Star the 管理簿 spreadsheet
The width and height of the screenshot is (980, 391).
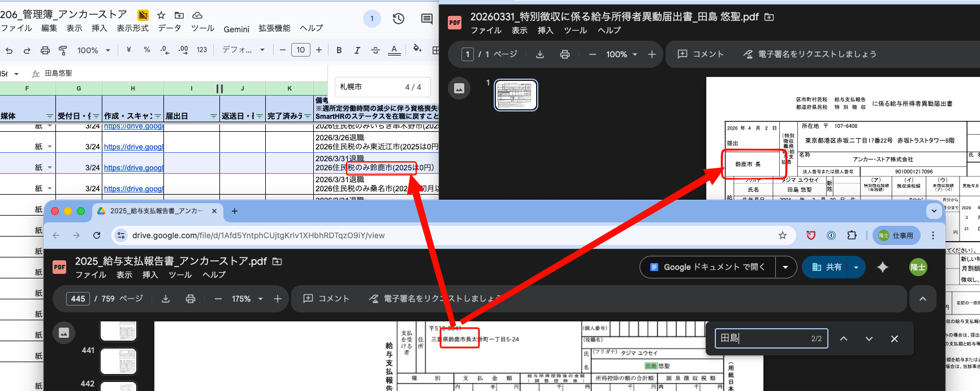[161, 15]
